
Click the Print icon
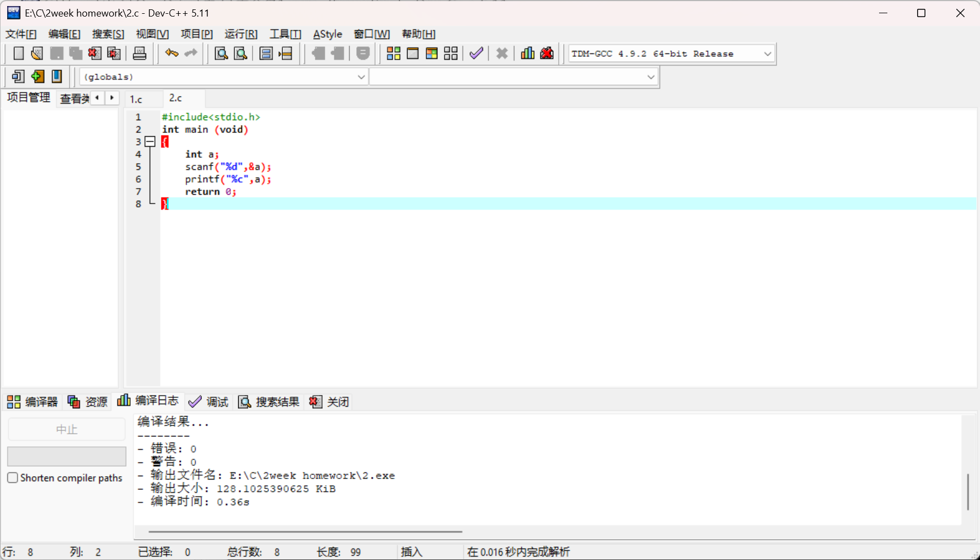point(140,54)
